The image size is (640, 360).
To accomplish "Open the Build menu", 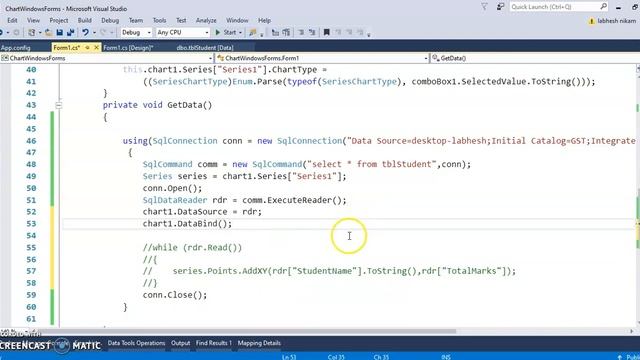I will tap(84, 20).
